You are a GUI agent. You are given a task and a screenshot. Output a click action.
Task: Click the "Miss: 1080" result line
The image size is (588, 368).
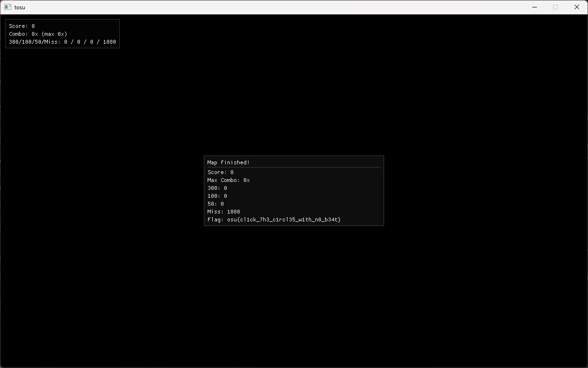click(x=224, y=212)
